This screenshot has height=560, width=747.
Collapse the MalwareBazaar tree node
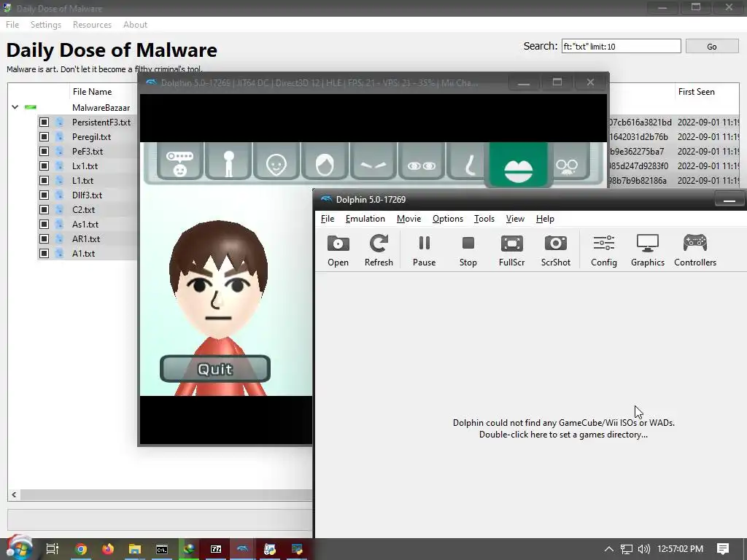pyautogui.click(x=15, y=107)
